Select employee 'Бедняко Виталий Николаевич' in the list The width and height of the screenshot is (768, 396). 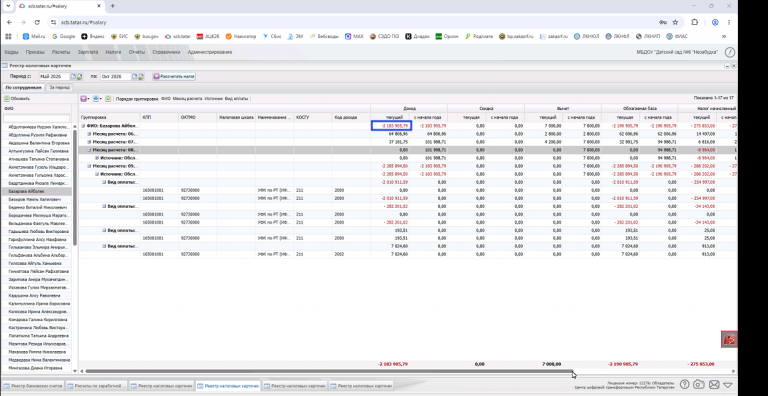37,207
